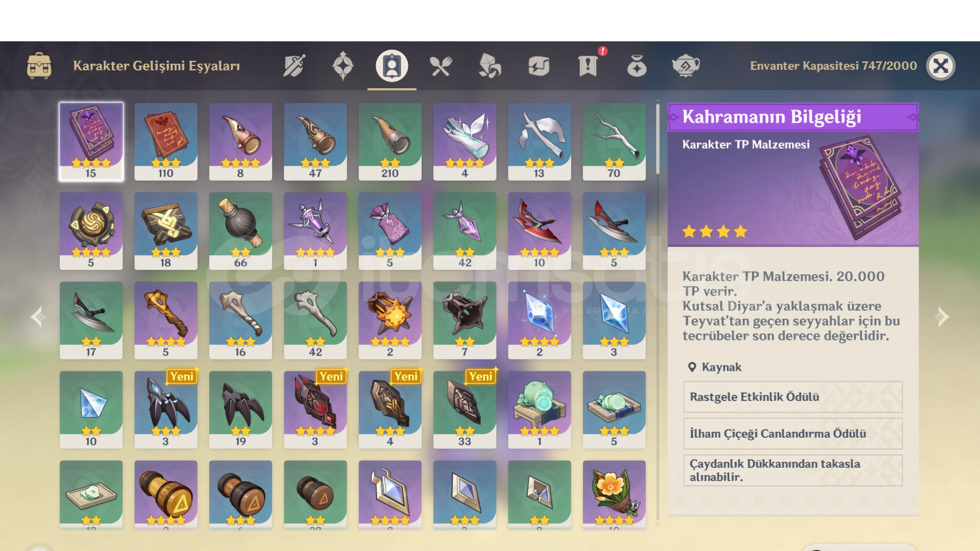This screenshot has width=980, height=551.
Task: Select the new claw item marked Yeni
Action: pyautogui.click(x=166, y=410)
